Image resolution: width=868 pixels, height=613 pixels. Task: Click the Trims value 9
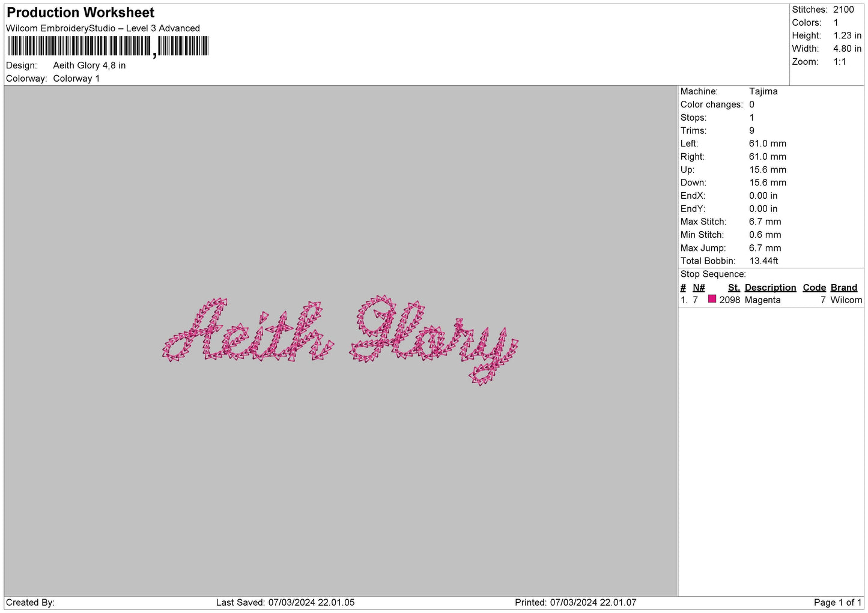click(x=751, y=130)
